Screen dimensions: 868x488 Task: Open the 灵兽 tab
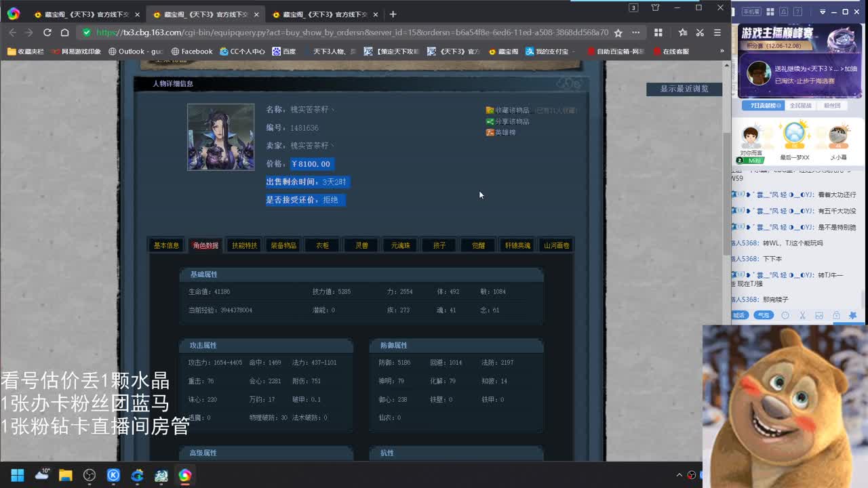tap(361, 245)
